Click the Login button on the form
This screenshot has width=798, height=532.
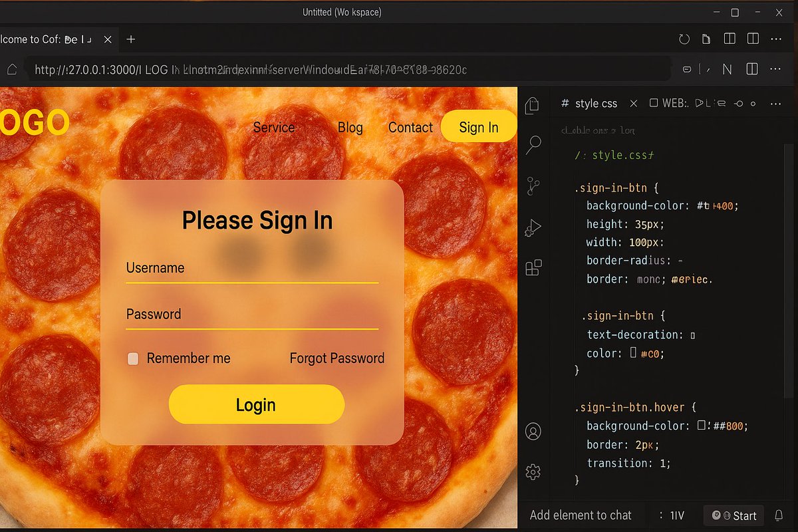pos(256,404)
